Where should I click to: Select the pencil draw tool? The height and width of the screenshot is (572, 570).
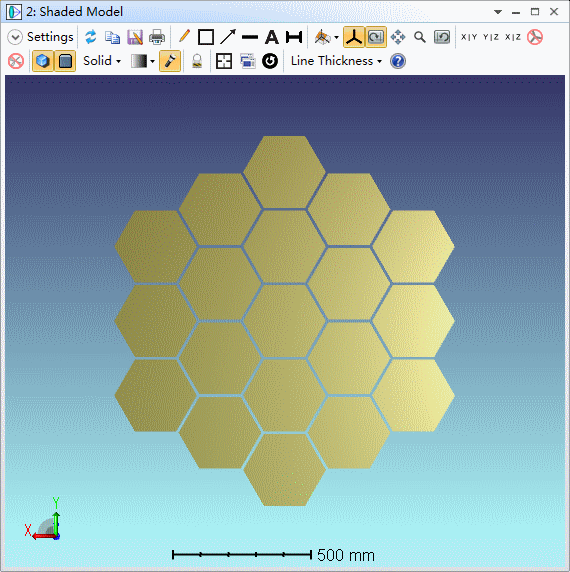(184, 36)
